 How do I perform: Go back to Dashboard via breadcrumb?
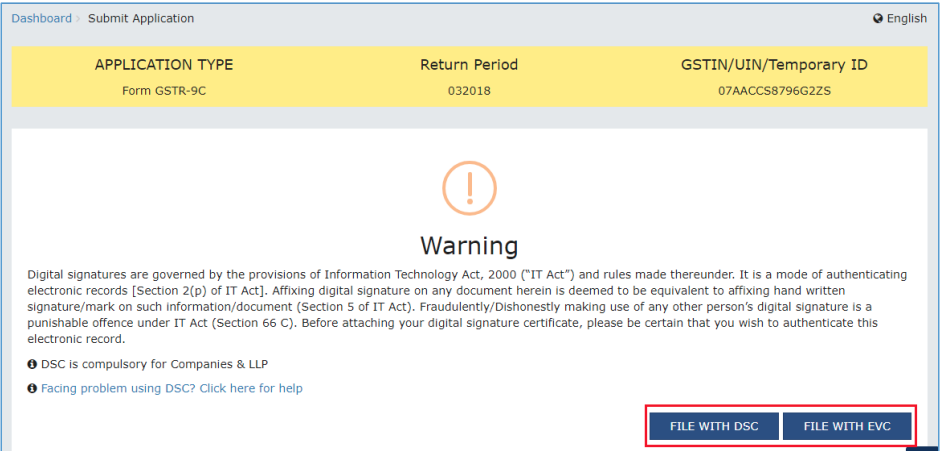pyautogui.click(x=41, y=19)
